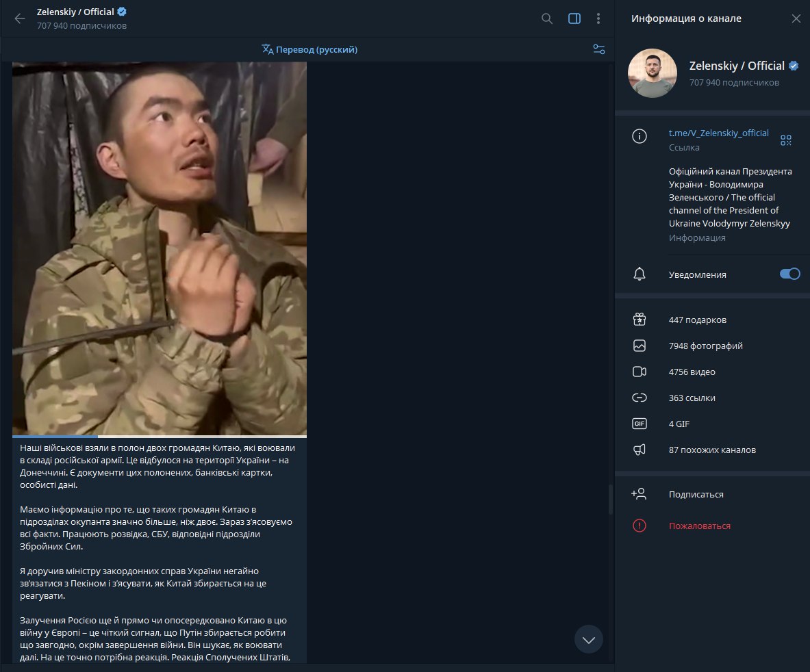The image size is (810, 672).
Task: Open search in the channel
Action: 547,18
